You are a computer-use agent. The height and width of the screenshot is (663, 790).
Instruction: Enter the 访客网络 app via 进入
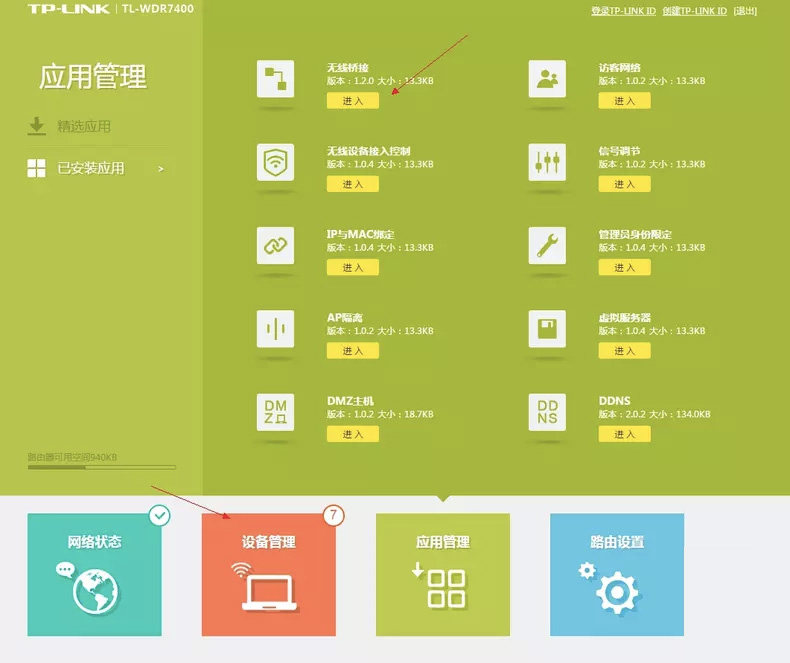[624, 101]
